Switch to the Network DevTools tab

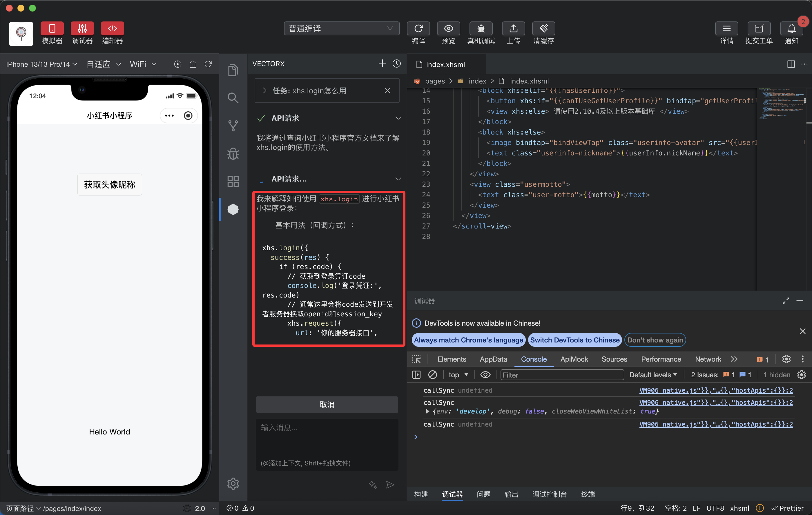(708, 359)
